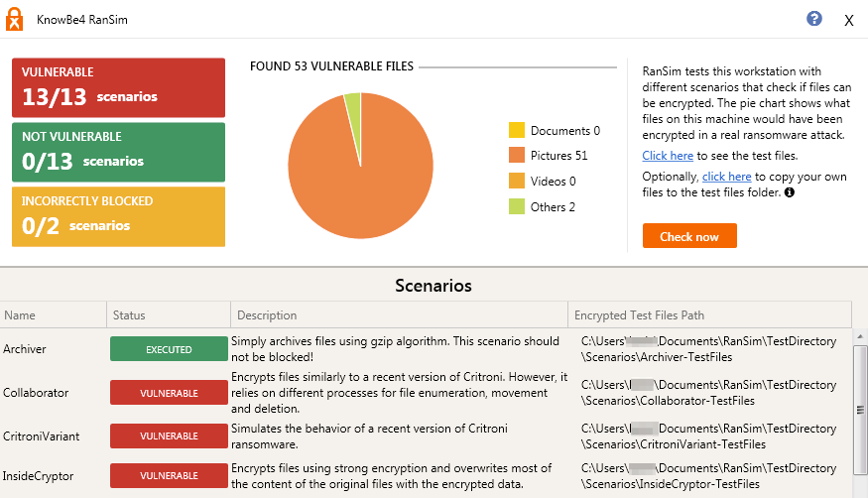Open the blue help question mark icon

[813, 19]
